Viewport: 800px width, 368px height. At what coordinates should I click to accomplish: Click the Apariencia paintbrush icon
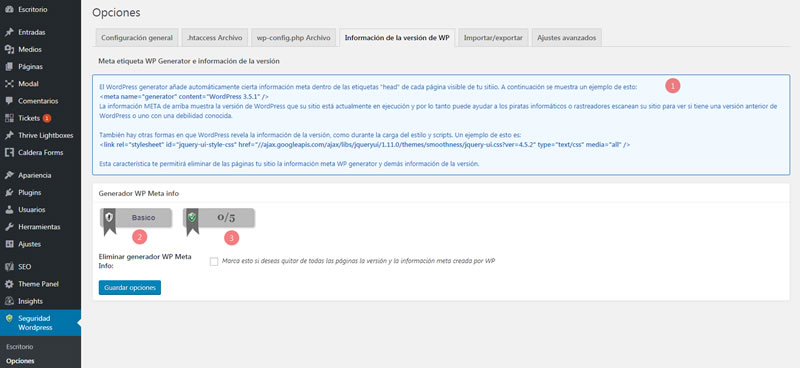tap(9, 175)
